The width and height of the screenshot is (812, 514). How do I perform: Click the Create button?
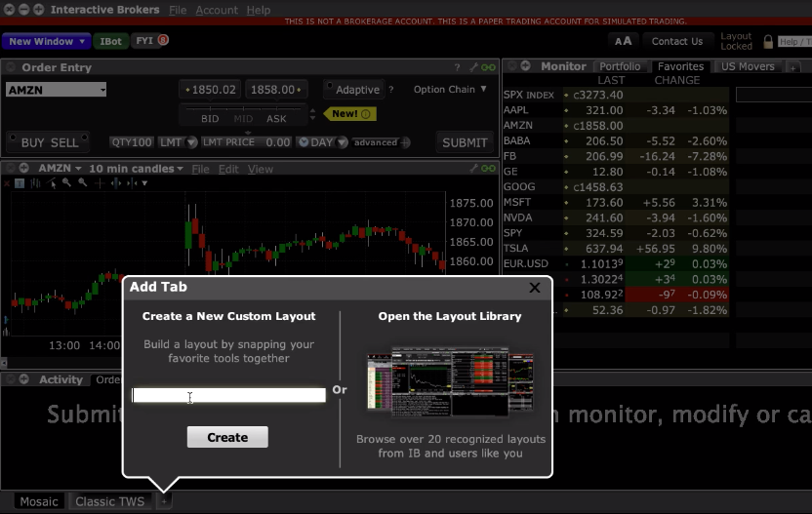point(227,437)
